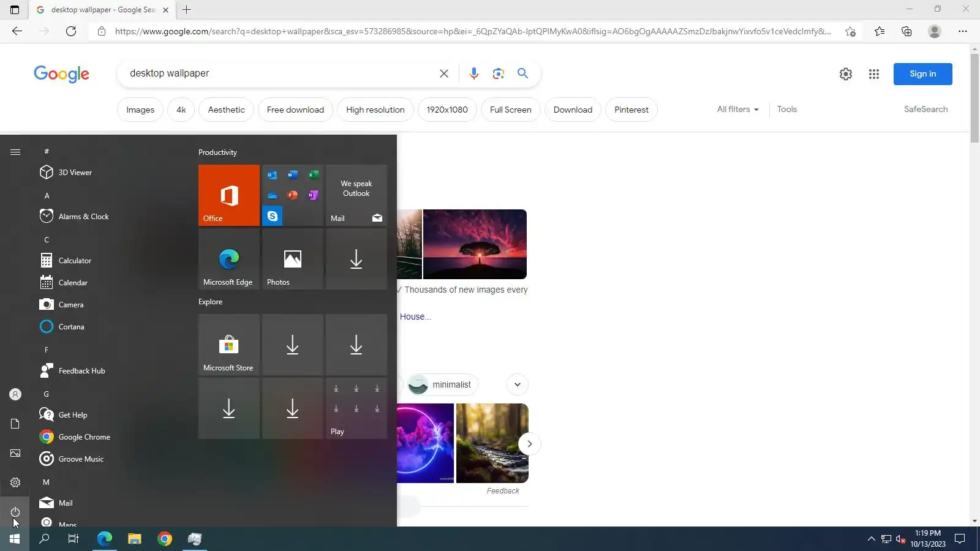
Task: Open Calculator from the Start menu
Action: point(110,261)
